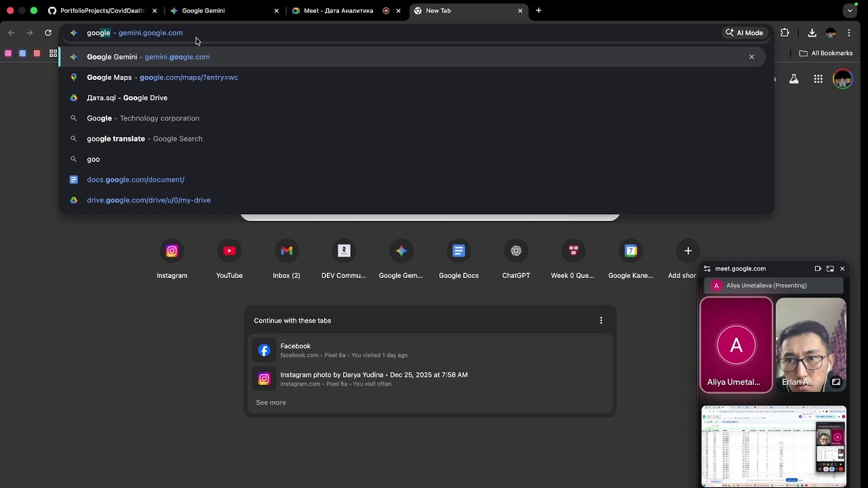Switch to the Google Gemini tab
This screenshot has height=488, width=868.
click(x=224, y=11)
